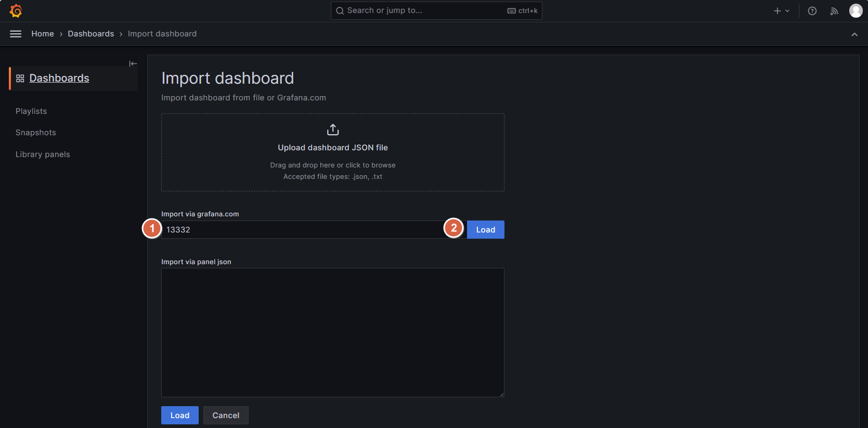Click the search magnifier icon
The image size is (868, 428).
(340, 11)
